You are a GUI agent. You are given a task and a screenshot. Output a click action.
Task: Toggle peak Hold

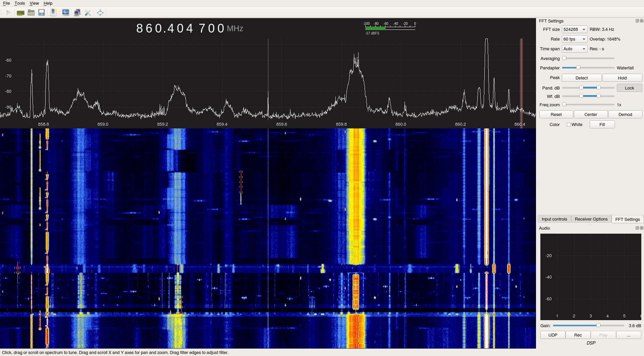click(622, 78)
